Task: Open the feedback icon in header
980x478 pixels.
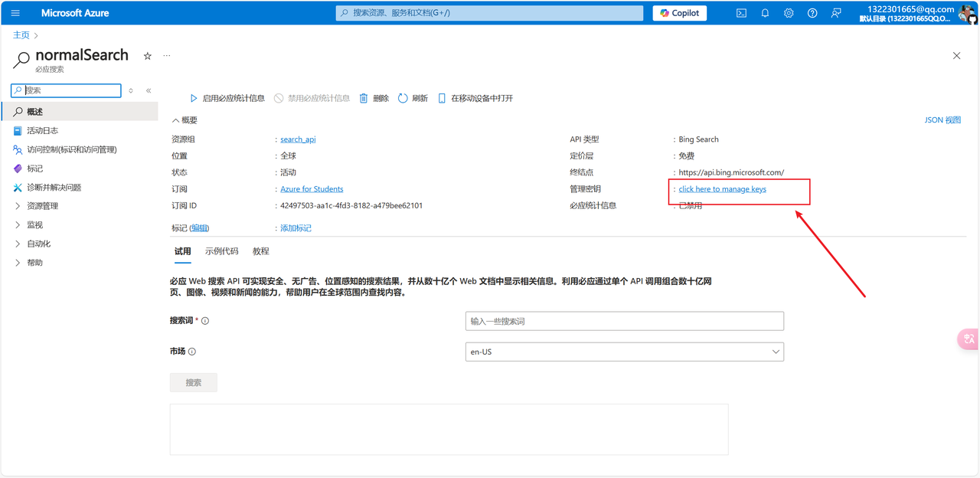Action: click(x=836, y=13)
